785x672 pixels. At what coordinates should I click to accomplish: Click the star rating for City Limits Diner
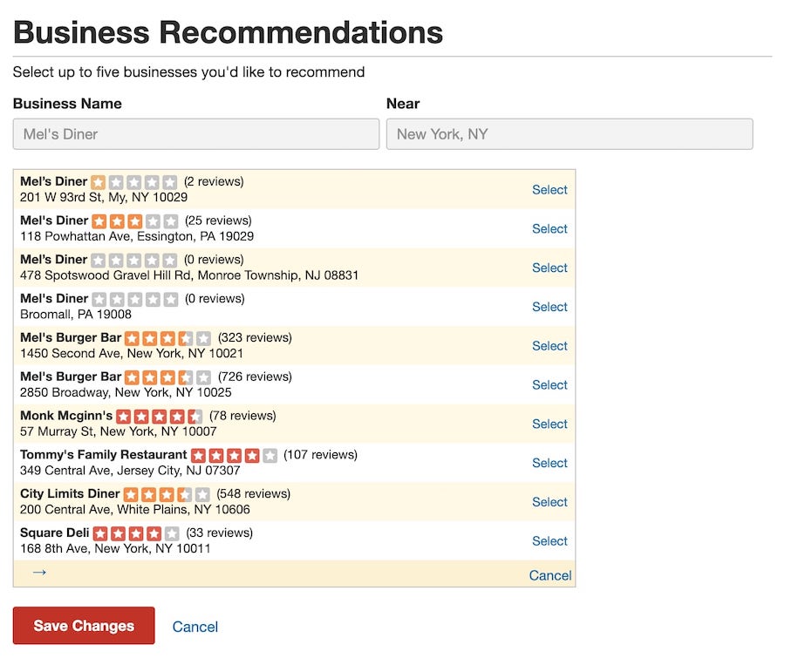pos(167,493)
